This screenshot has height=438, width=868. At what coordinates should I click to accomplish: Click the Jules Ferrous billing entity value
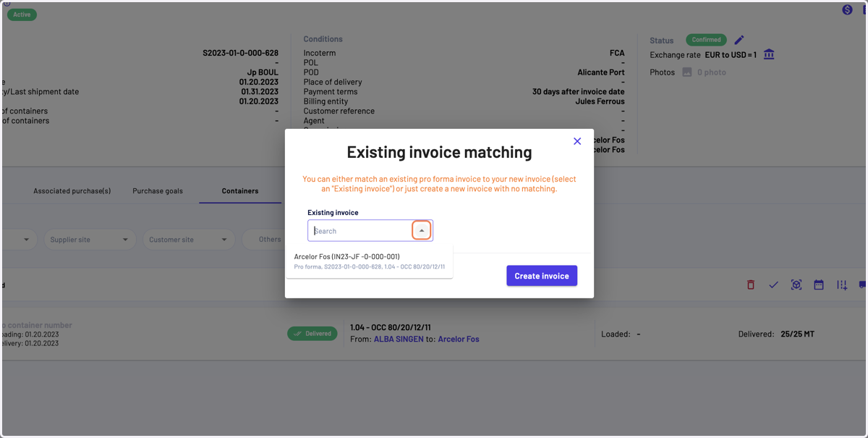tap(600, 101)
